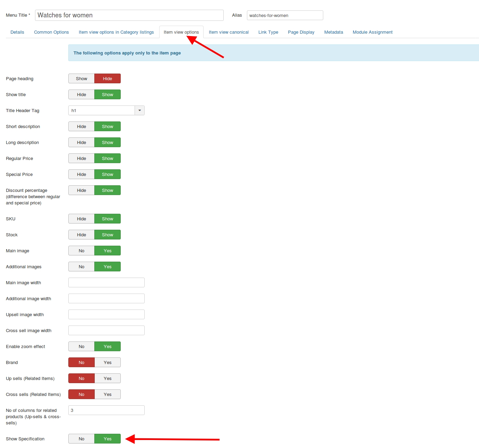479x448 pixels.
Task: Open the Metadata tab
Action: click(x=333, y=32)
